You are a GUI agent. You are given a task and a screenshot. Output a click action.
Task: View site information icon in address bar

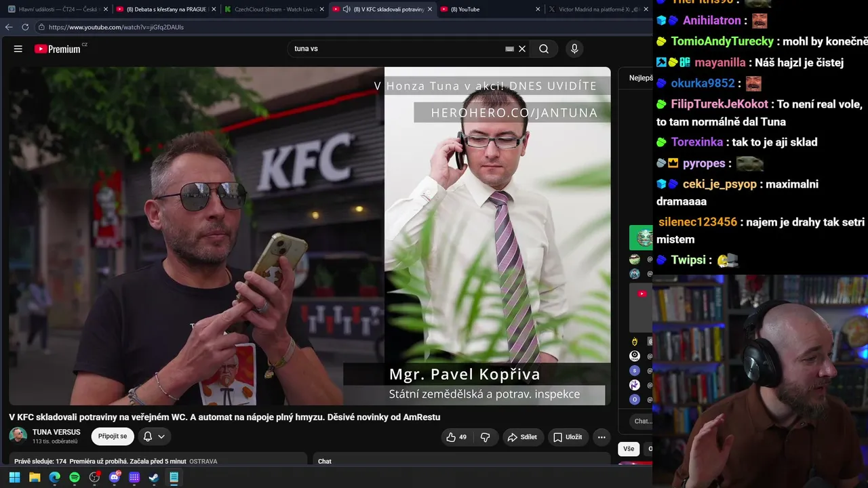coord(41,27)
